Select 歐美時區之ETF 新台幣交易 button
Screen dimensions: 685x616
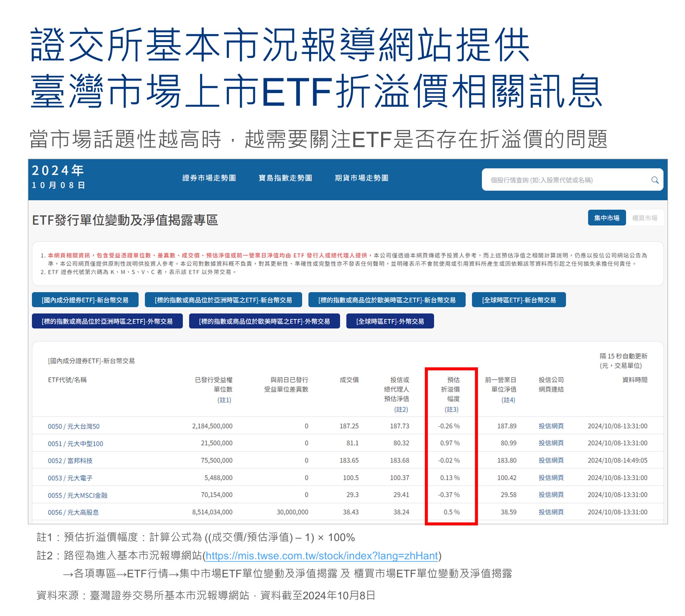point(387,300)
